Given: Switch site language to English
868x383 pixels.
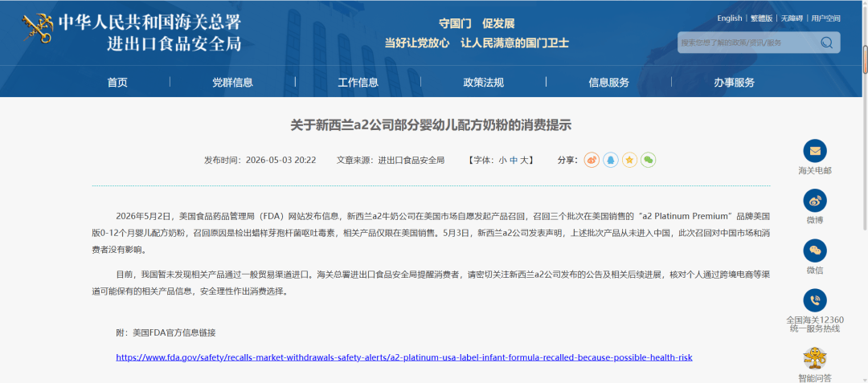Looking at the screenshot, I should 730,18.
